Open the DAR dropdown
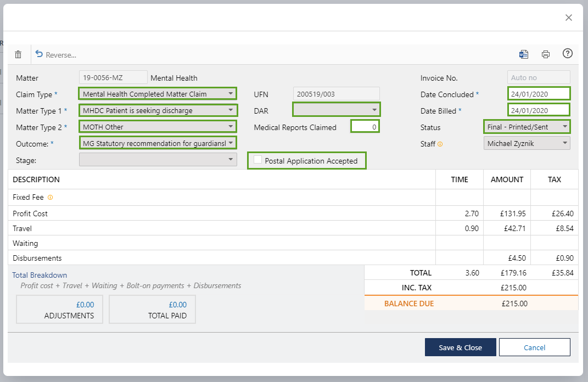 pos(336,110)
